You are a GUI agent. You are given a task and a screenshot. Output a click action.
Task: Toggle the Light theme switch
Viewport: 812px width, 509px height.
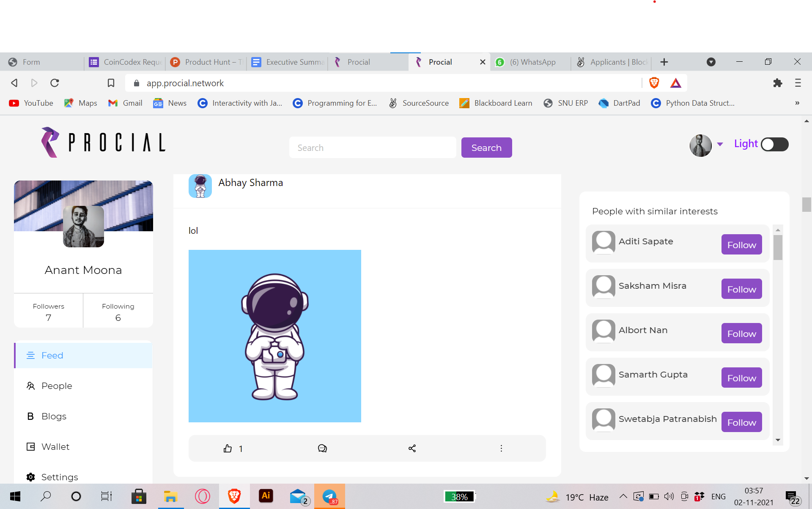point(774,144)
